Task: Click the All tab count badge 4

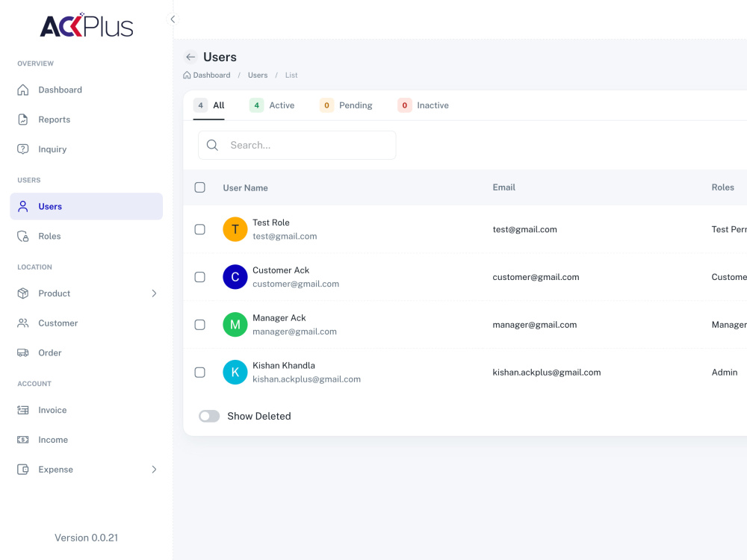Action: click(x=200, y=105)
